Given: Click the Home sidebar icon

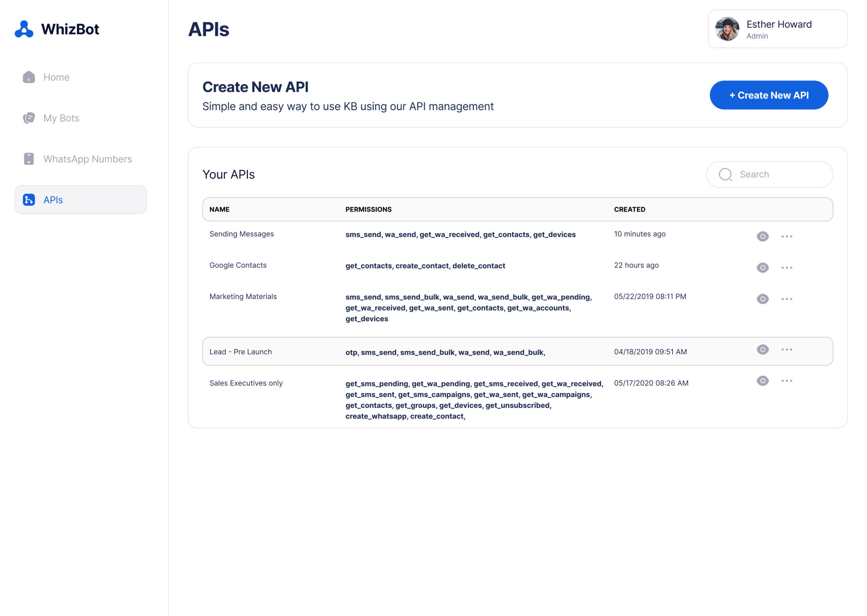Looking at the screenshot, I should click(29, 77).
